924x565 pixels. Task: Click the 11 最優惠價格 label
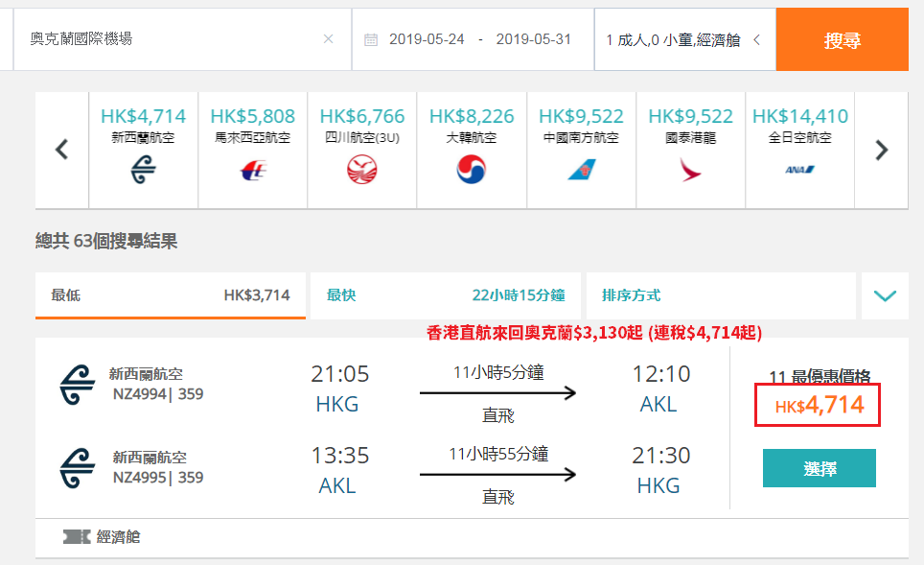tap(820, 376)
